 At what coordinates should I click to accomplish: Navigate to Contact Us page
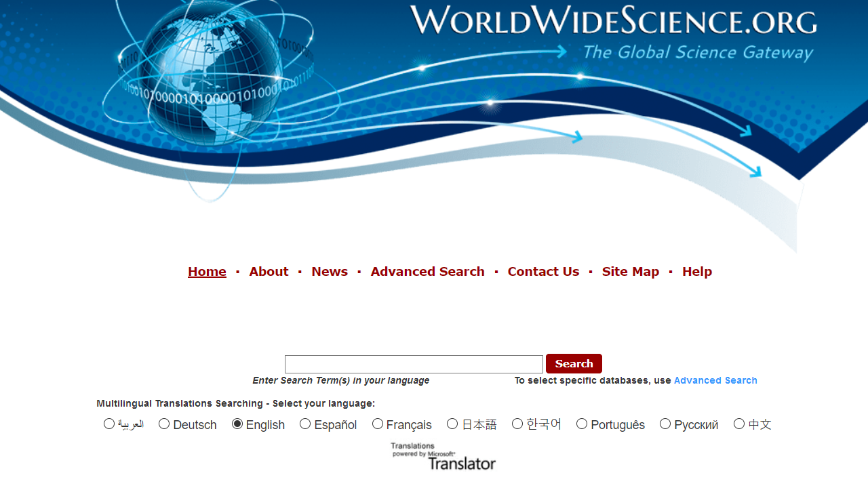pos(543,272)
